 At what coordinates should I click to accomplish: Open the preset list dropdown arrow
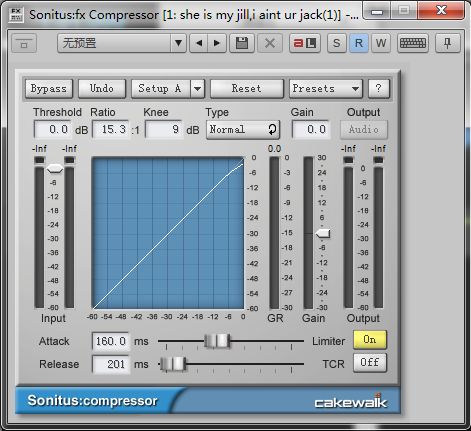point(178,43)
